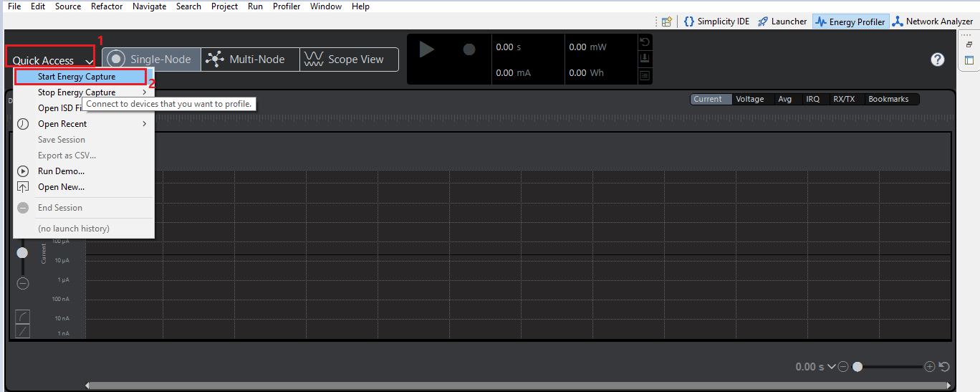The height and width of the screenshot is (392, 980).
Task: Click the time zoom-out minus icon
Action: point(843,367)
